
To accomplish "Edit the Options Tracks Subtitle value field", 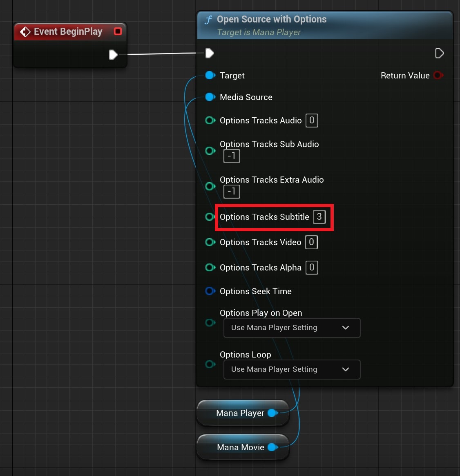I will (x=319, y=217).
